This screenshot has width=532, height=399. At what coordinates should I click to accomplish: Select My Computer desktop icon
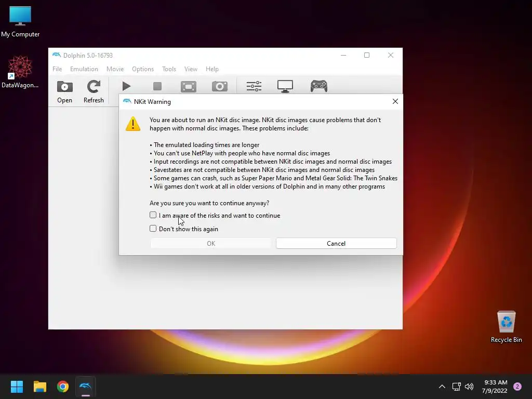point(20,22)
